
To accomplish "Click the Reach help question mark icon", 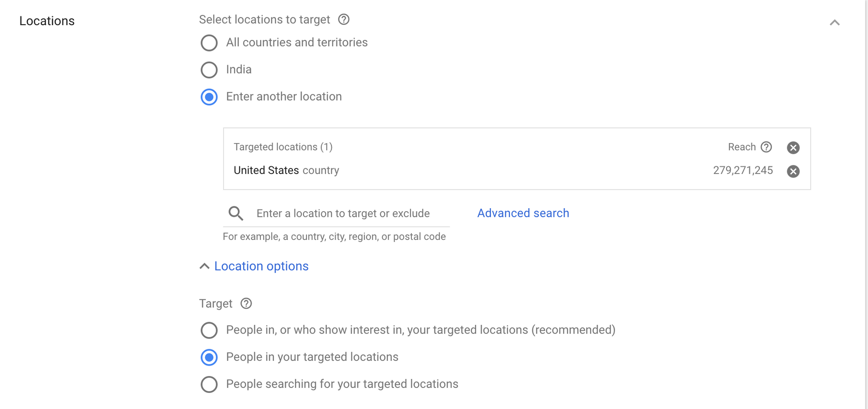I will point(766,147).
